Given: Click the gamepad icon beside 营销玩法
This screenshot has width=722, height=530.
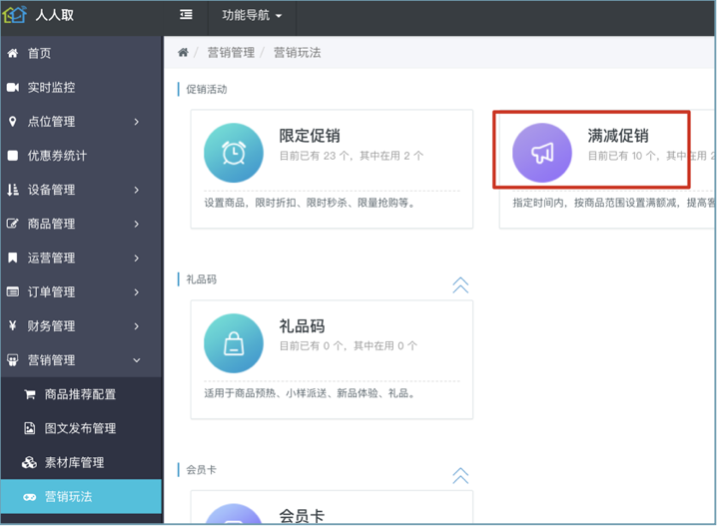Looking at the screenshot, I should 29,497.
